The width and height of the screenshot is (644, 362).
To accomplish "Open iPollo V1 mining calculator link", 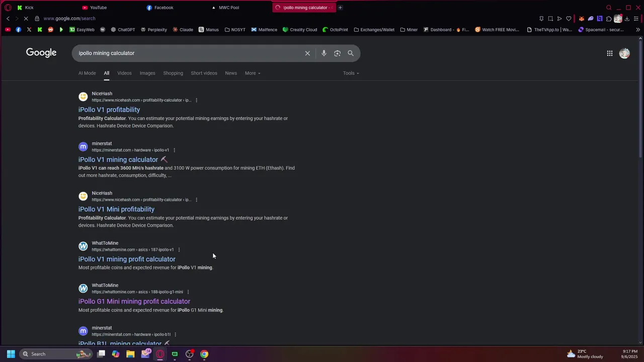I will click(x=118, y=160).
